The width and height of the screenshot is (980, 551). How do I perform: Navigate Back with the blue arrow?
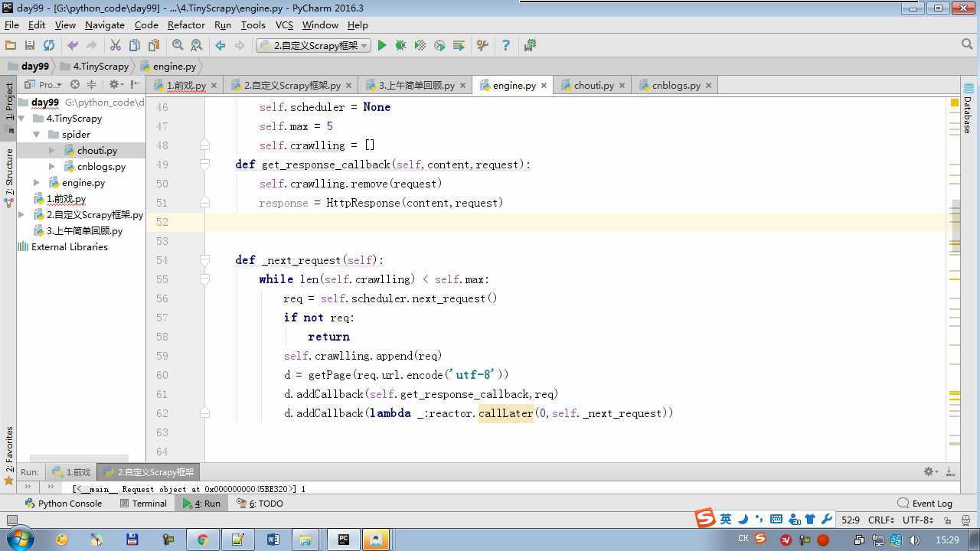click(x=220, y=46)
